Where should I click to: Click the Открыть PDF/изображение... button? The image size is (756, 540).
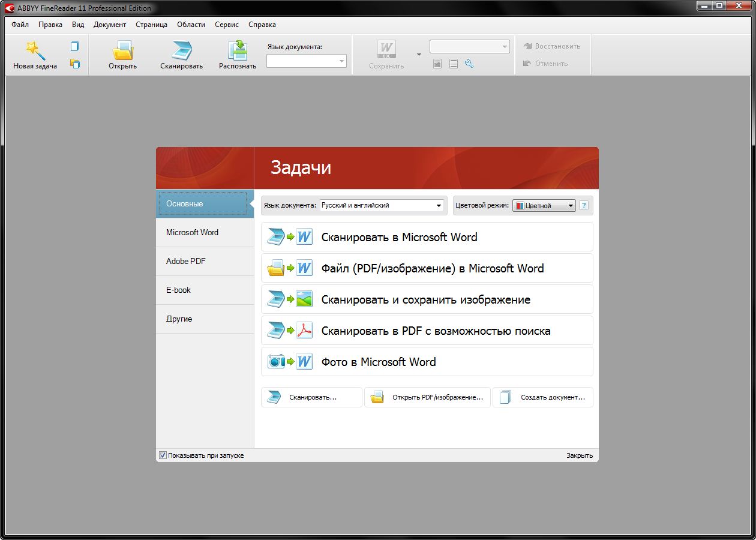click(x=427, y=397)
